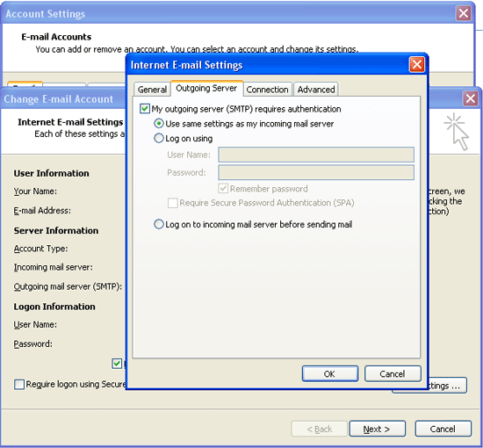Click the E-mail Address label
Image resolution: width=483 pixels, height=448 pixels.
click(42, 211)
